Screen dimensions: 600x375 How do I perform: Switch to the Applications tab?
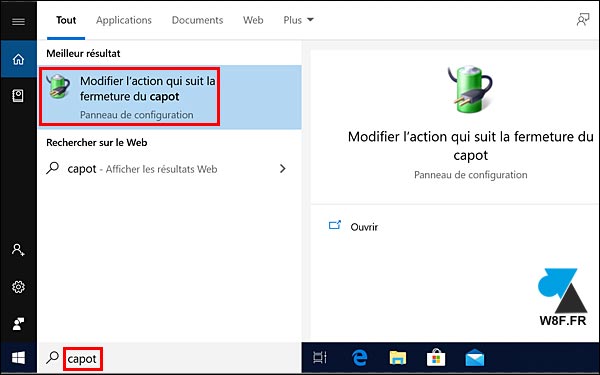124,20
